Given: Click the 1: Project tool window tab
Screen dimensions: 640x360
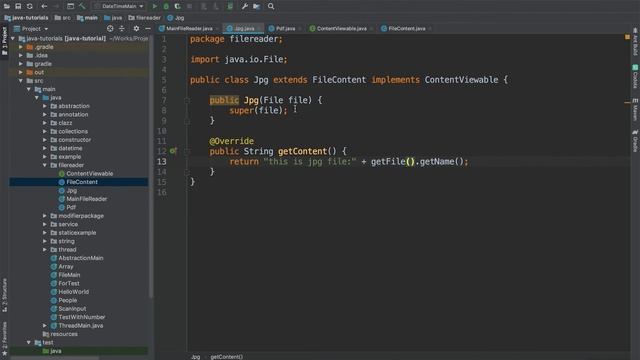Looking at the screenshot, I should coord(4,42).
